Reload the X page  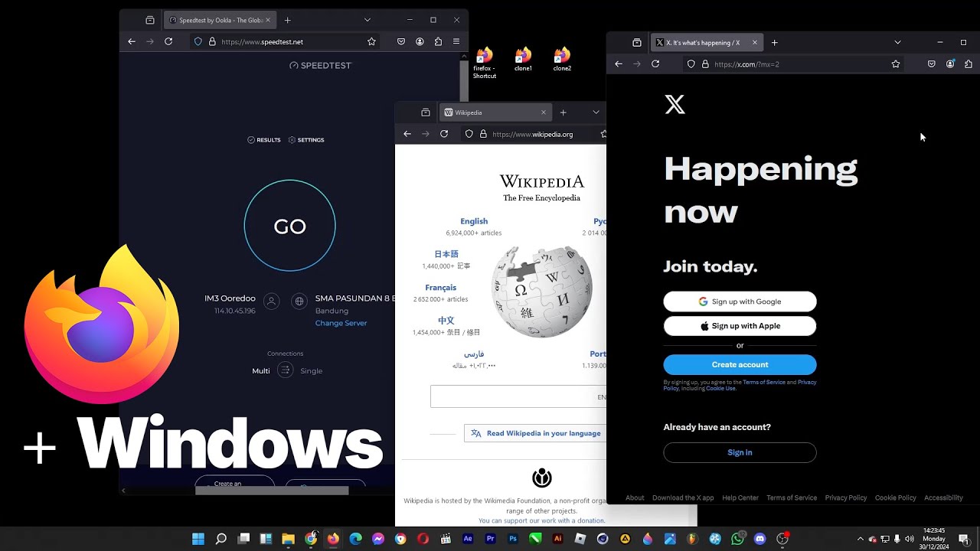point(655,64)
